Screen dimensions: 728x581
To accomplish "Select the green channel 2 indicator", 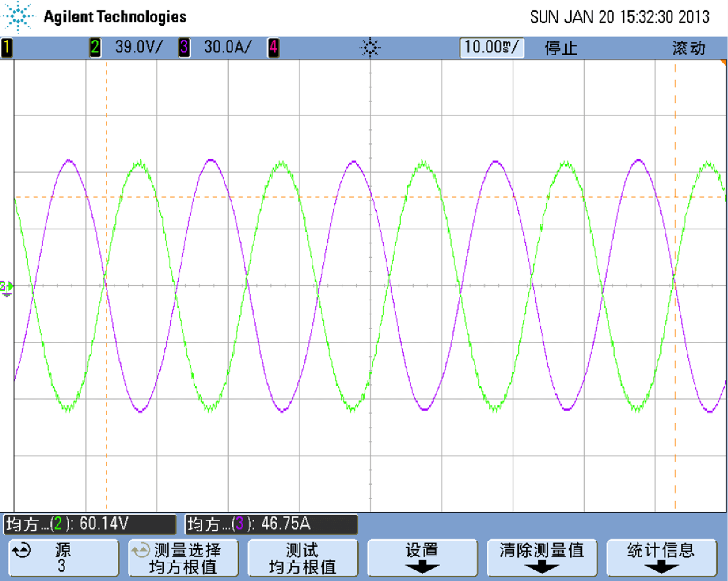I will 95,47.
